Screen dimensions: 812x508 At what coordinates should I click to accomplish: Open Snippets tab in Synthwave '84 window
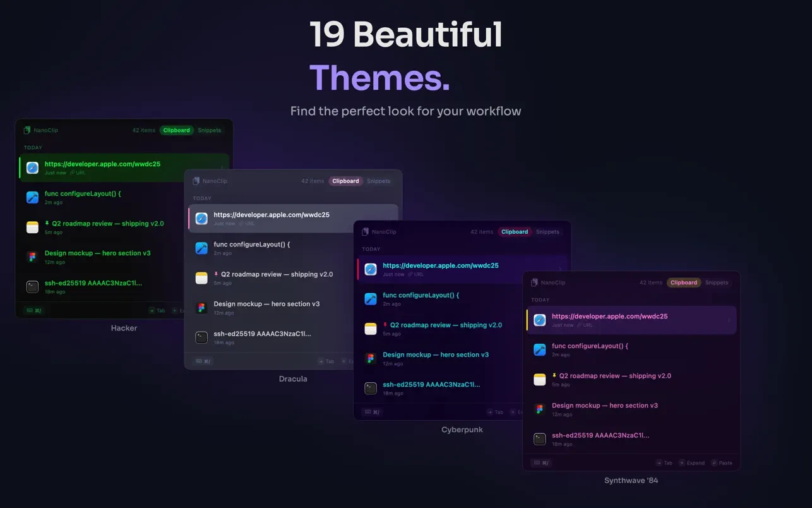[x=717, y=282]
